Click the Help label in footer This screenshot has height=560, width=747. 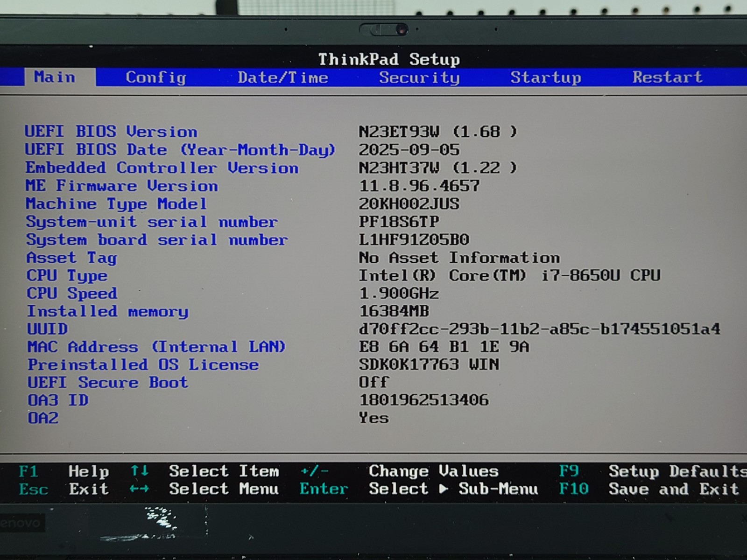(89, 472)
